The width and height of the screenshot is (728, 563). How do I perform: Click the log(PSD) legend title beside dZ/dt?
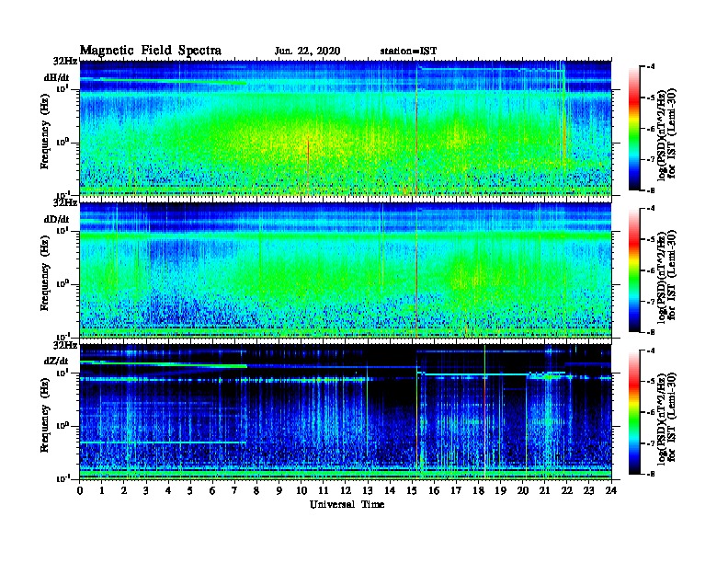pos(665,418)
